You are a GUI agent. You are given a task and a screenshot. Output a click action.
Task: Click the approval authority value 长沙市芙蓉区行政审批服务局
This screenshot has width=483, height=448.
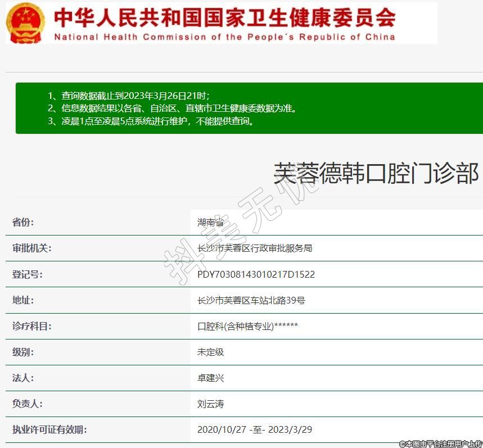(x=254, y=248)
